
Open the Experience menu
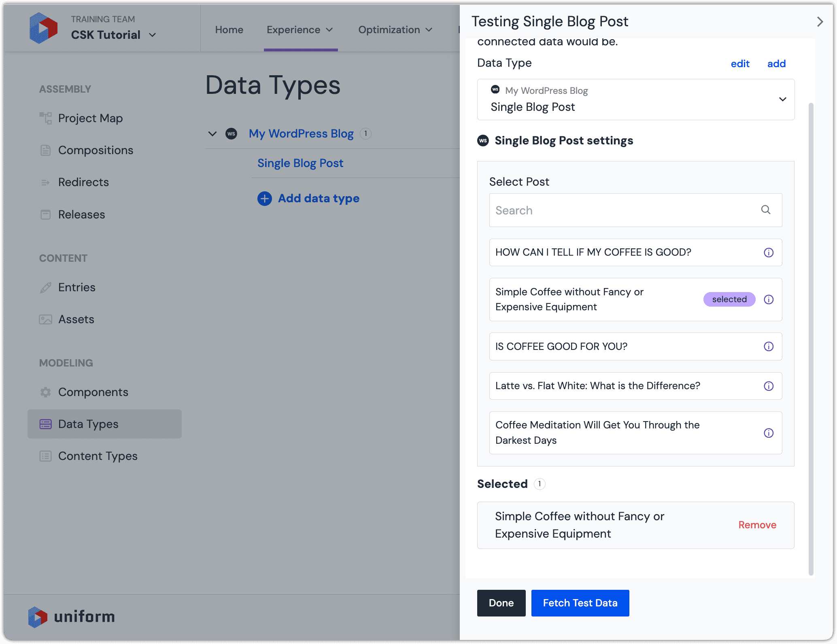click(300, 30)
